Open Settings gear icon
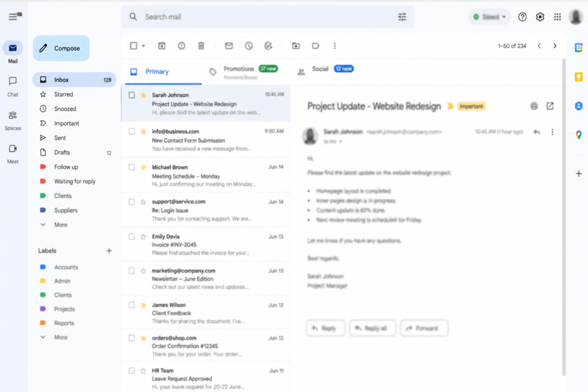The width and height of the screenshot is (588, 392). coord(540,17)
